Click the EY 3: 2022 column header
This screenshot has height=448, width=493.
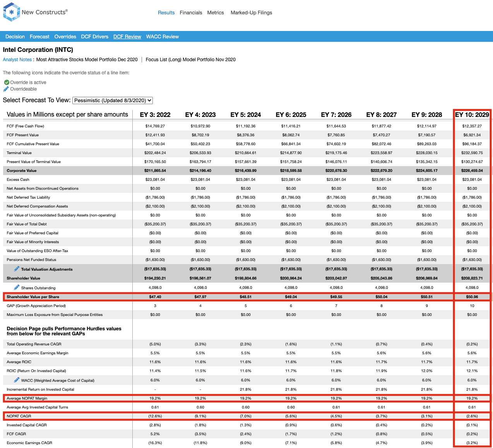[x=155, y=115]
